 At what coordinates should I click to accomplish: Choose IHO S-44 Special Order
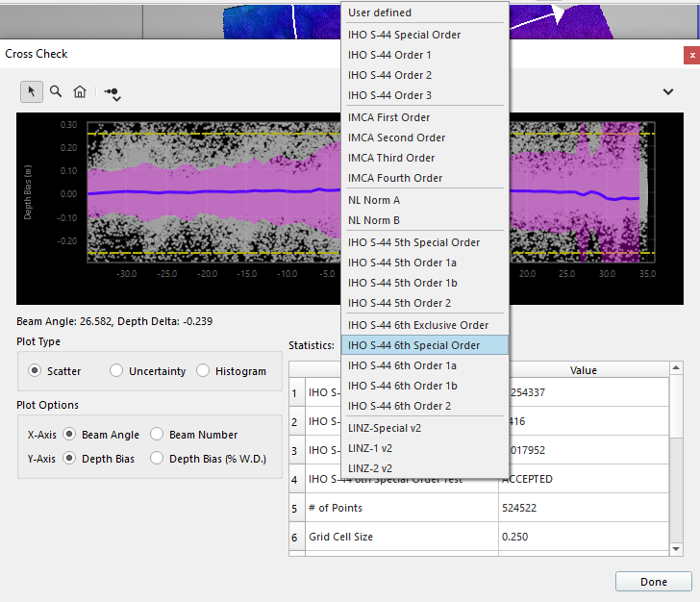(404, 35)
